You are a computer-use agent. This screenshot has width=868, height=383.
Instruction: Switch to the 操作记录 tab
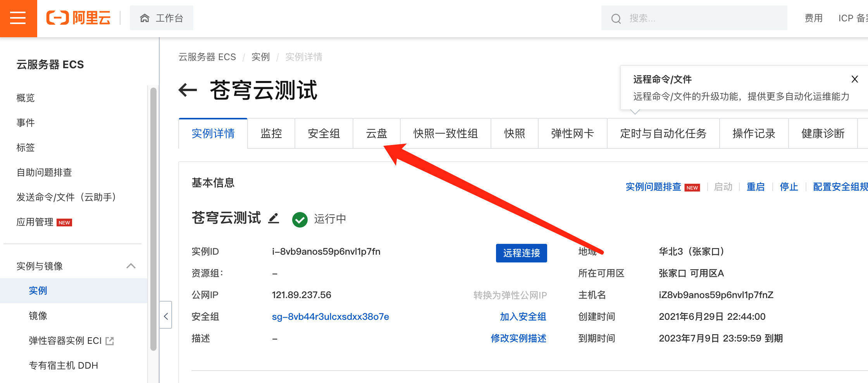pyautogui.click(x=754, y=133)
